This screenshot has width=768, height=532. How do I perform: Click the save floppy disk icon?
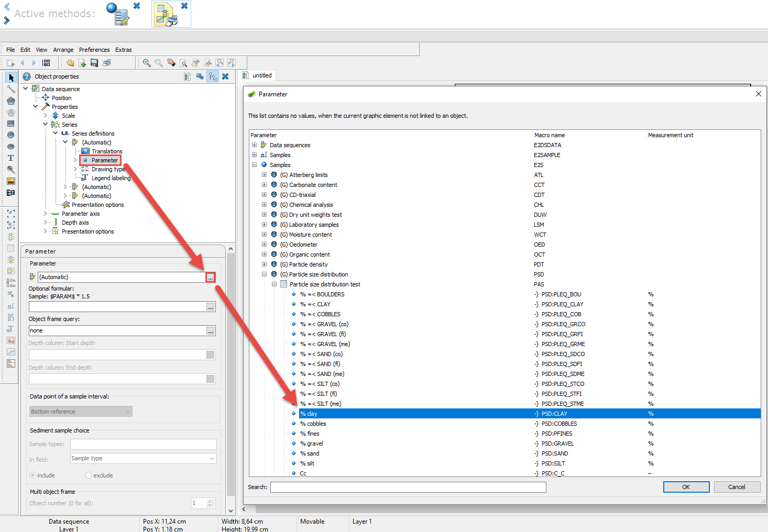tap(94, 63)
